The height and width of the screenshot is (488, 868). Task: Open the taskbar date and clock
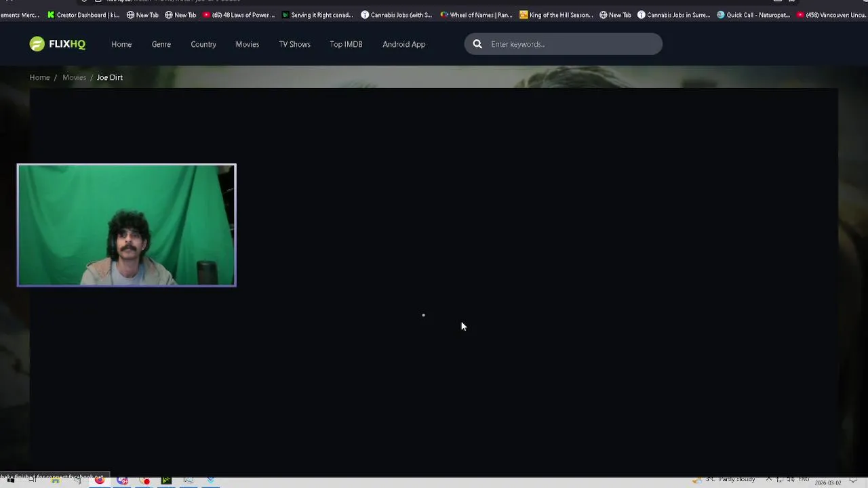point(828,481)
